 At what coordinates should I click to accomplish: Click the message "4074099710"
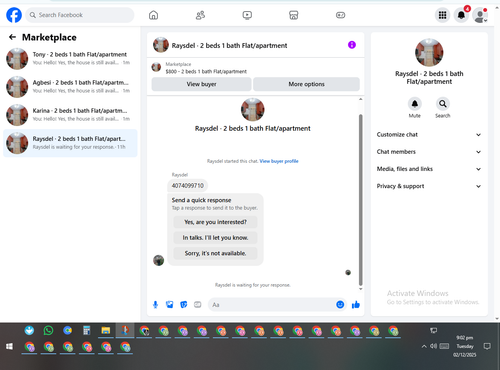pyautogui.click(x=187, y=186)
